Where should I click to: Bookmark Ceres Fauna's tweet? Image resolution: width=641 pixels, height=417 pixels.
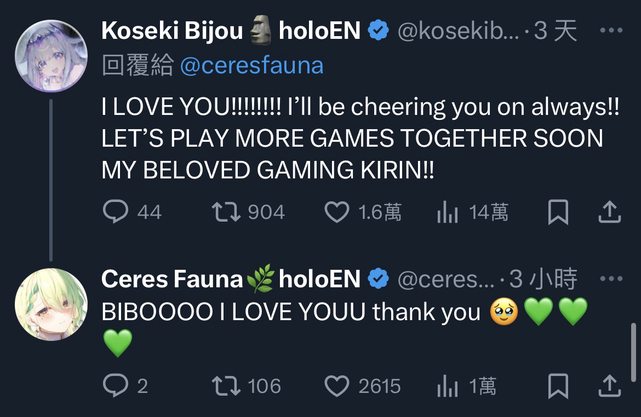pyautogui.click(x=559, y=385)
